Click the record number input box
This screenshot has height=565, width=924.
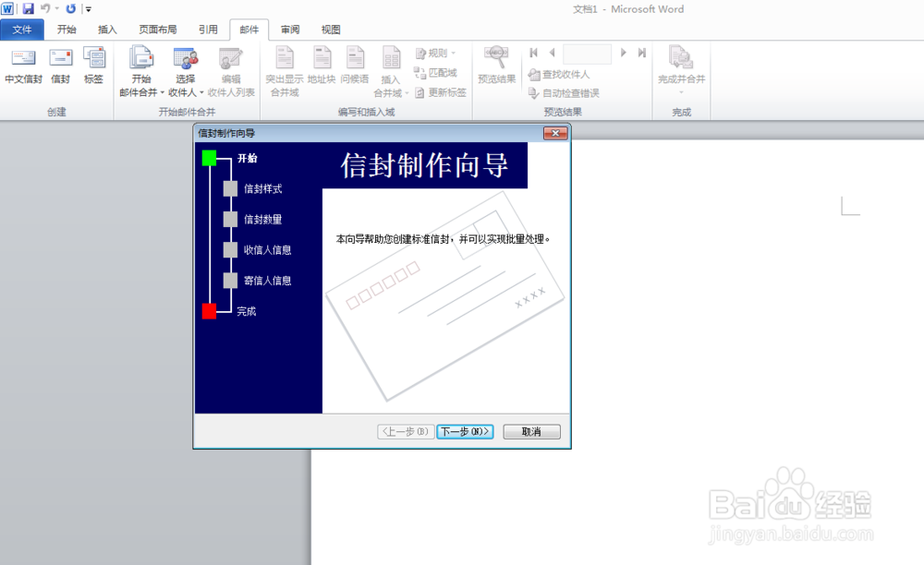(587, 54)
